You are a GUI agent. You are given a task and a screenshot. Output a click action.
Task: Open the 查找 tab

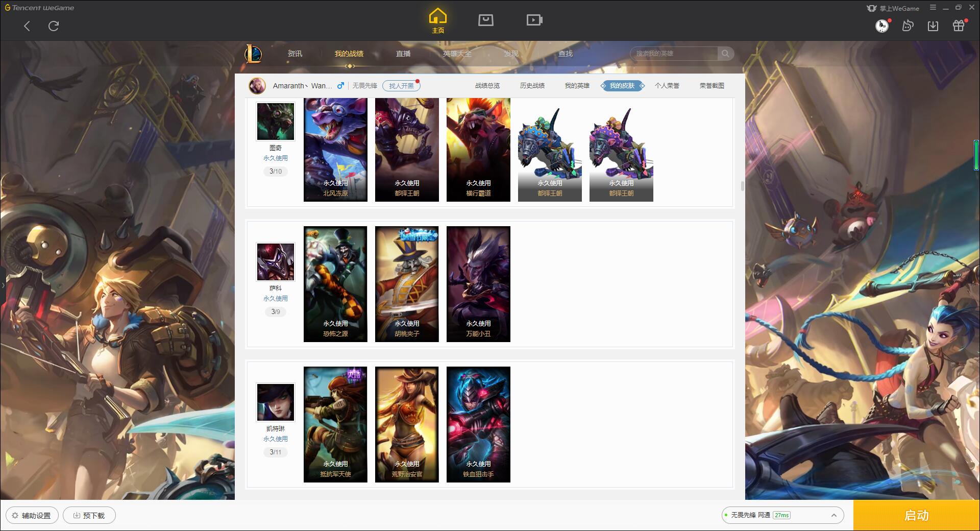click(566, 54)
